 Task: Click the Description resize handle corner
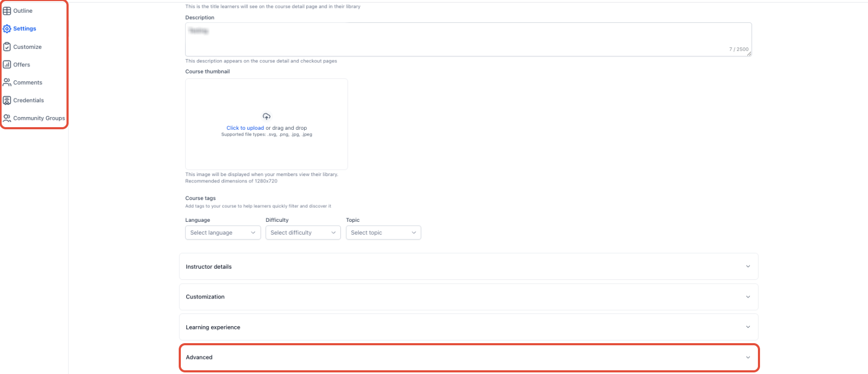tap(749, 54)
